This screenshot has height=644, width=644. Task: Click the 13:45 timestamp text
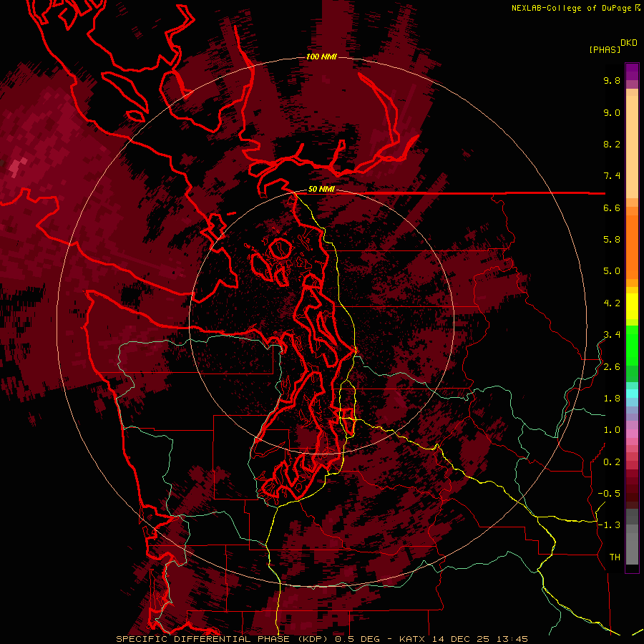point(512,639)
